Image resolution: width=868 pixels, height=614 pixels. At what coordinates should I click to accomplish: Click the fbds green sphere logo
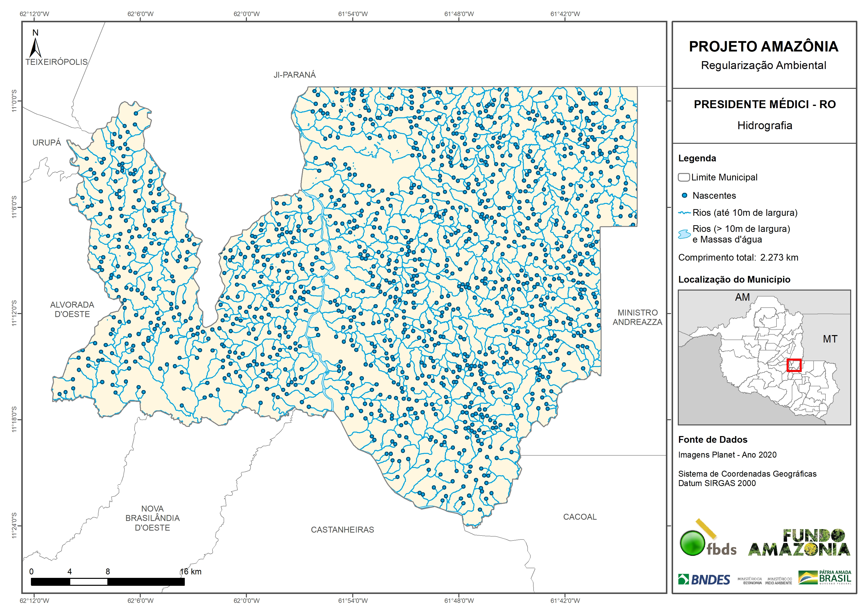click(692, 543)
